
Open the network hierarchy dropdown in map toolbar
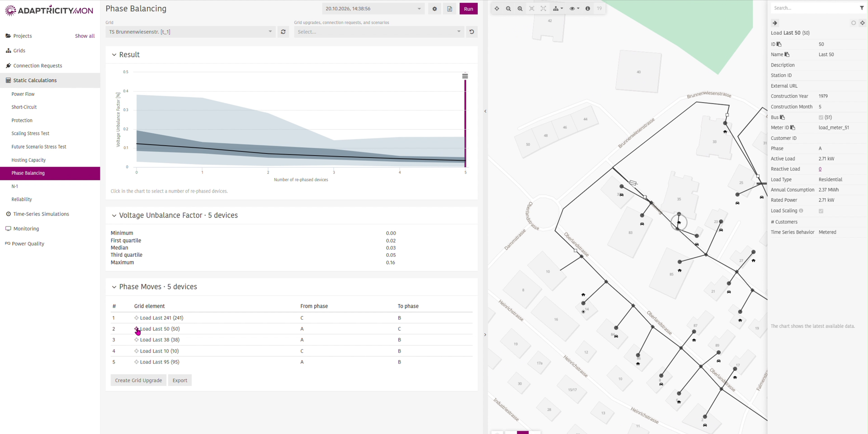point(558,9)
